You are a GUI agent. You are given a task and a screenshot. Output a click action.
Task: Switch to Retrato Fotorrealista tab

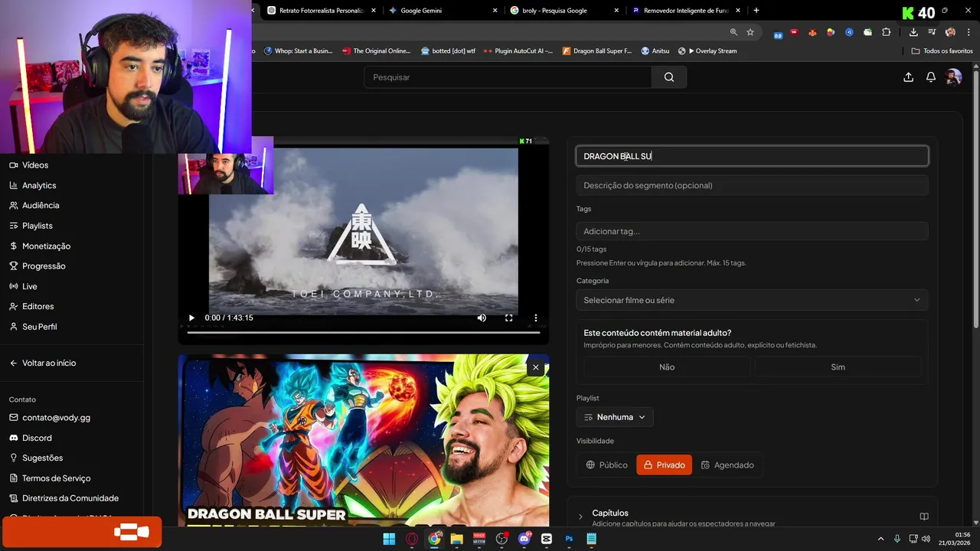(322, 11)
